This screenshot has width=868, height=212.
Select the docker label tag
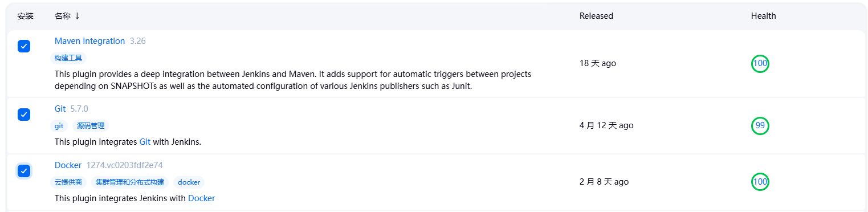[x=189, y=182]
